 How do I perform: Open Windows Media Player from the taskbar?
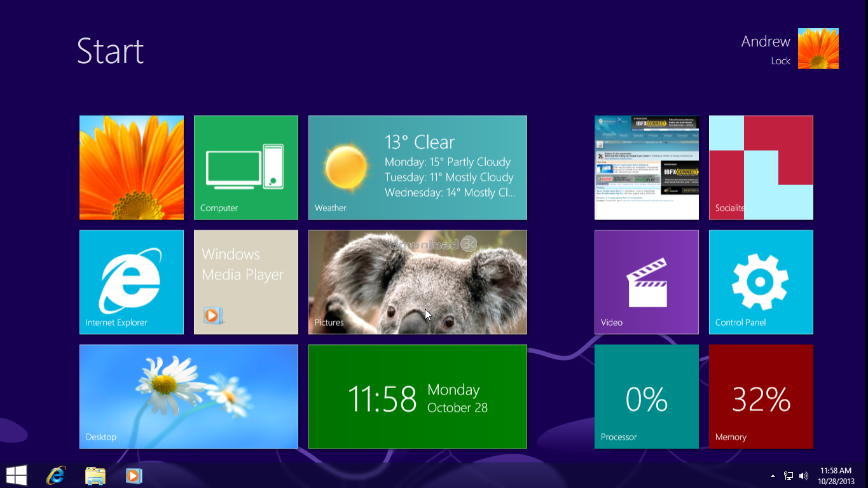pyautogui.click(x=134, y=475)
